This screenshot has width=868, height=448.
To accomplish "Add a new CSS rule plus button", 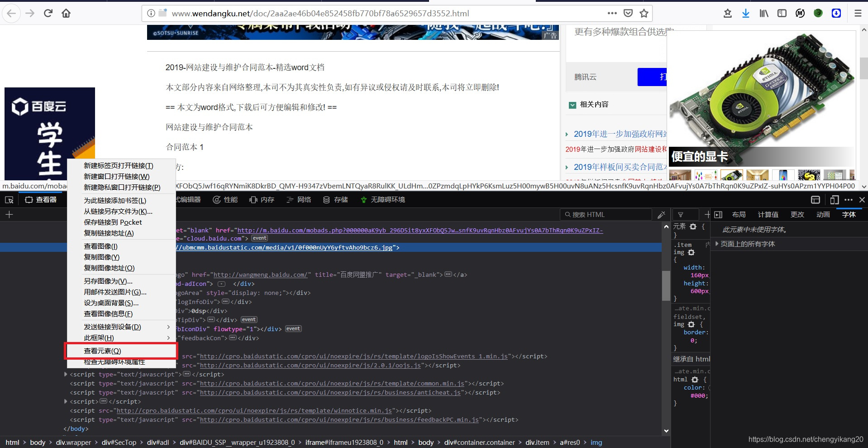I will pos(707,215).
